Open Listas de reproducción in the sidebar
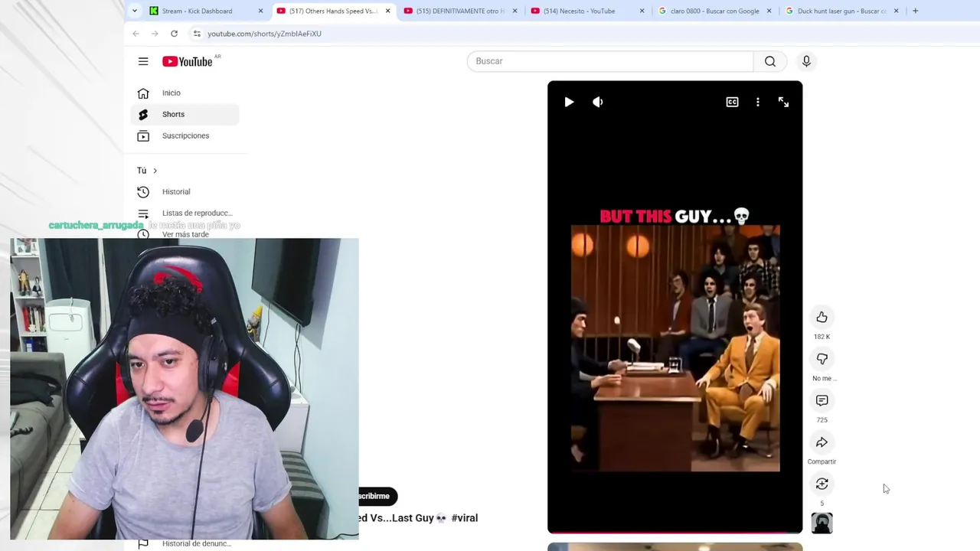980x551 pixels. pyautogui.click(x=185, y=213)
